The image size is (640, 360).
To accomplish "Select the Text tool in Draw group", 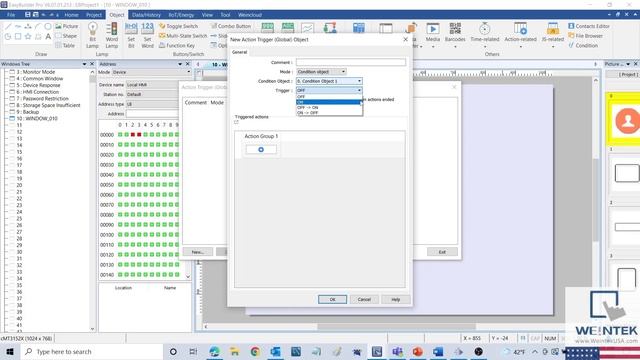I will [x=48, y=36].
